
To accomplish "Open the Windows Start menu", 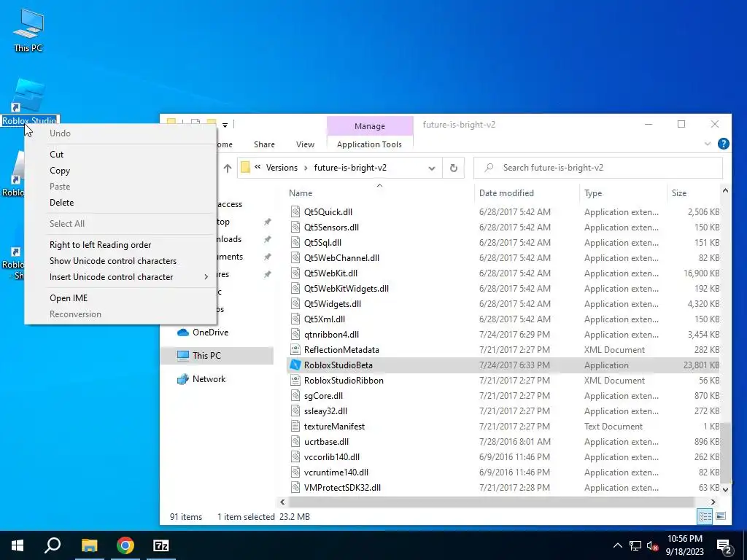I will pos(18,545).
